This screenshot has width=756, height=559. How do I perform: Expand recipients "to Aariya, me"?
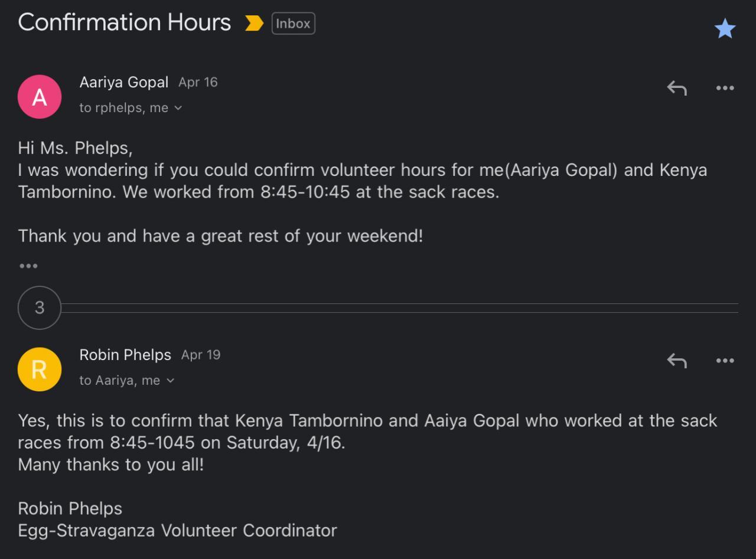pyautogui.click(x=126, y=381)
